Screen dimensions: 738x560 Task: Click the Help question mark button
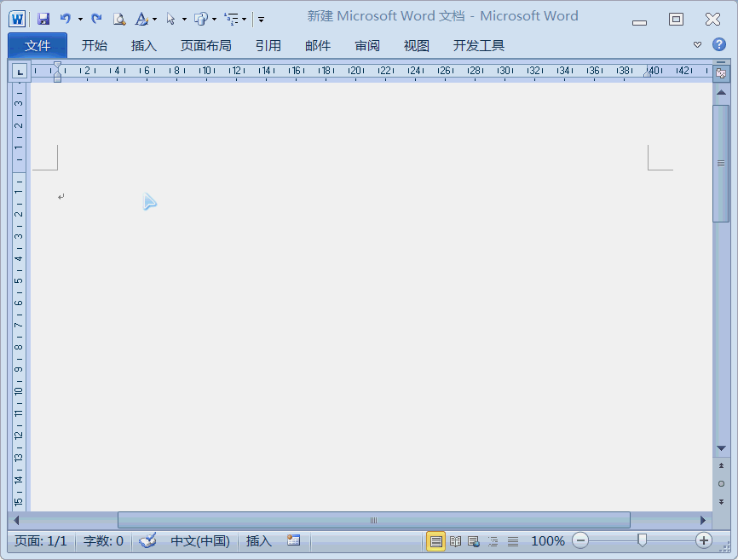(x=718, y=46)
